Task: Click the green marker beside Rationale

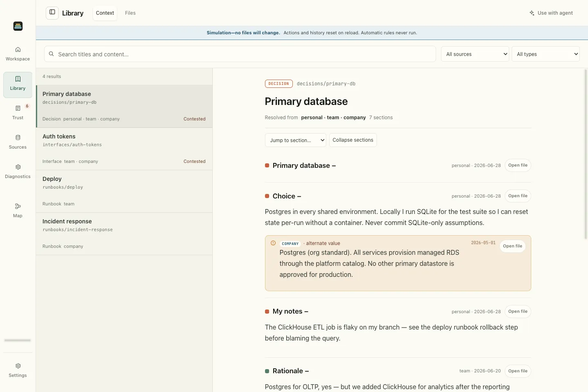Action: coord(267,371)
